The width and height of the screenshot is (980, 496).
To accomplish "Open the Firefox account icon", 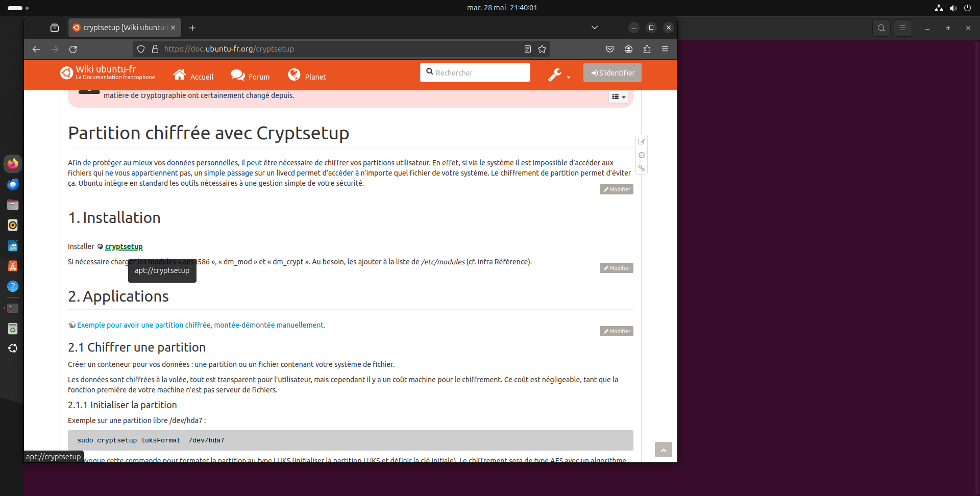I will coord(628,49).
